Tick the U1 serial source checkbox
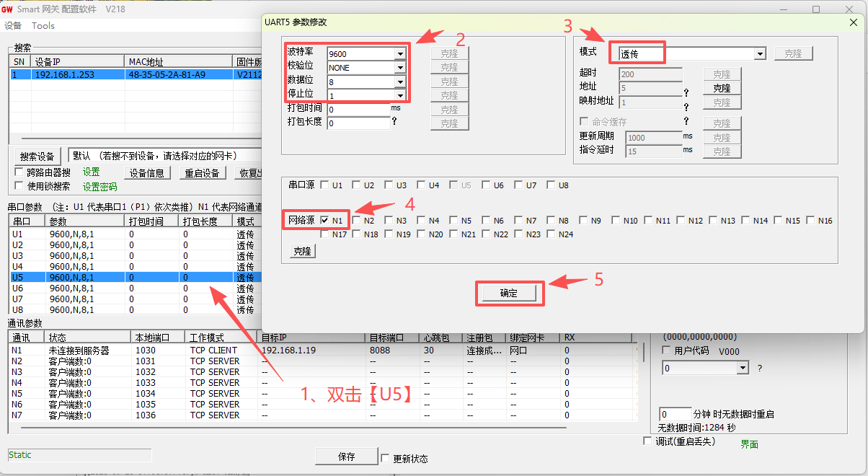The width and height of the screenshot is (868, 476). tap(325, 185)
